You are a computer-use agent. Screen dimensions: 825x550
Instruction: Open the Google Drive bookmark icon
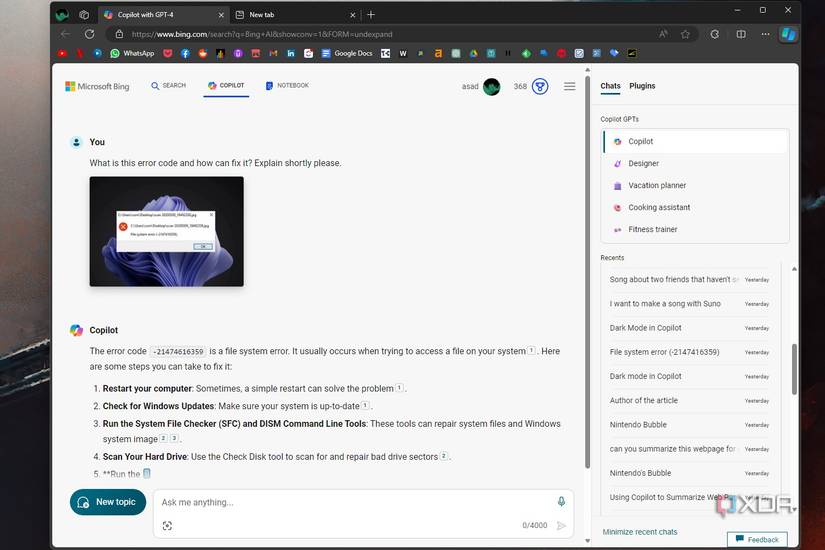point(474,53)
